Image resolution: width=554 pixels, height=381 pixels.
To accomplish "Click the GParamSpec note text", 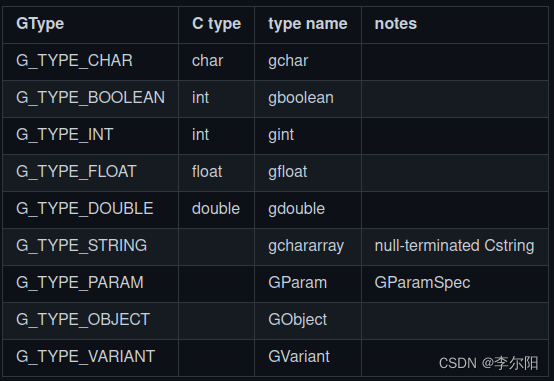I will pyautogui.click(x=422, y=283).
